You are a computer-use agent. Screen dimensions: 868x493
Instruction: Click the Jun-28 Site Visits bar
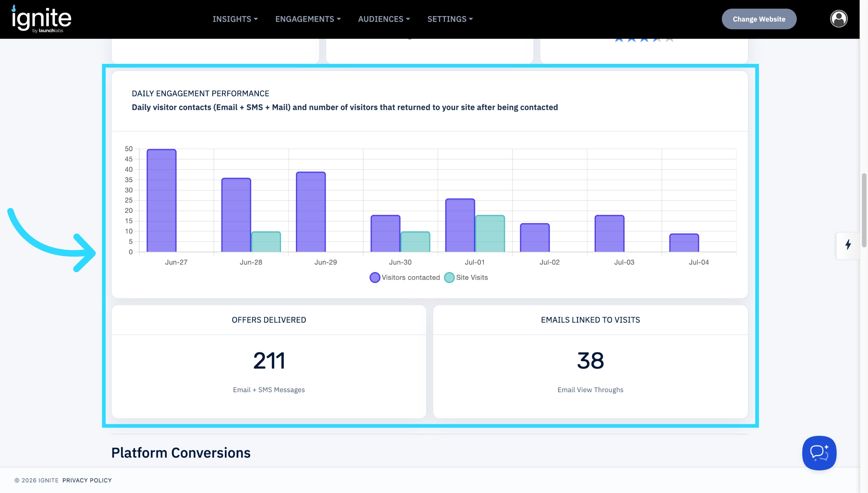click(266, 242)
